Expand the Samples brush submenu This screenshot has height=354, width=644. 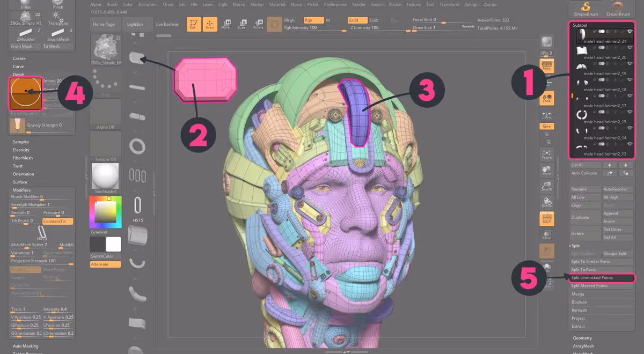(x=21, y=142)
